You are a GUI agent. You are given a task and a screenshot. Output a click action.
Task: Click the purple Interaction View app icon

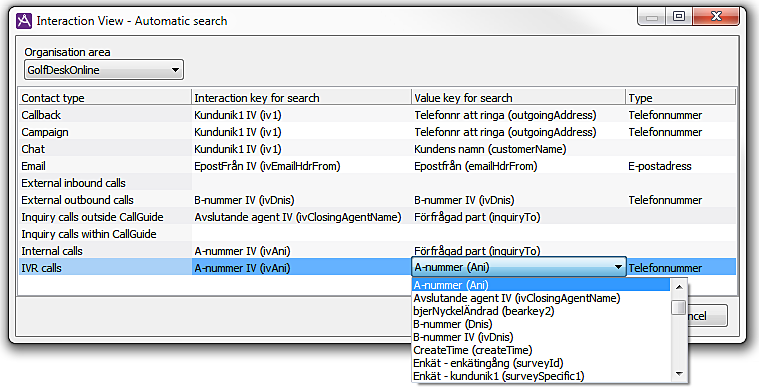(24, 21)
